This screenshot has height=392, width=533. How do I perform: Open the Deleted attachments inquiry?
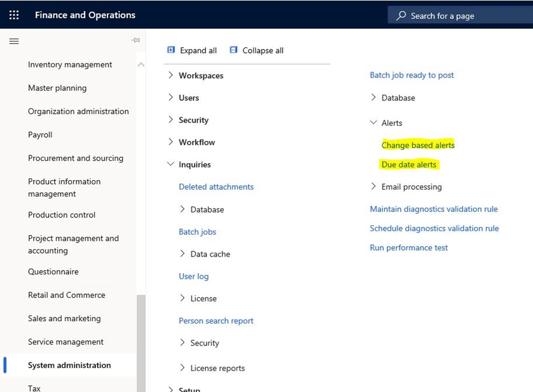pyautogui.click(x=216, y=187)
